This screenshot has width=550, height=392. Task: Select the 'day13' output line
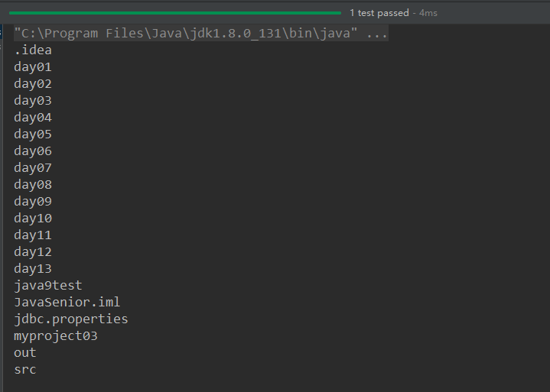(33, 269)
